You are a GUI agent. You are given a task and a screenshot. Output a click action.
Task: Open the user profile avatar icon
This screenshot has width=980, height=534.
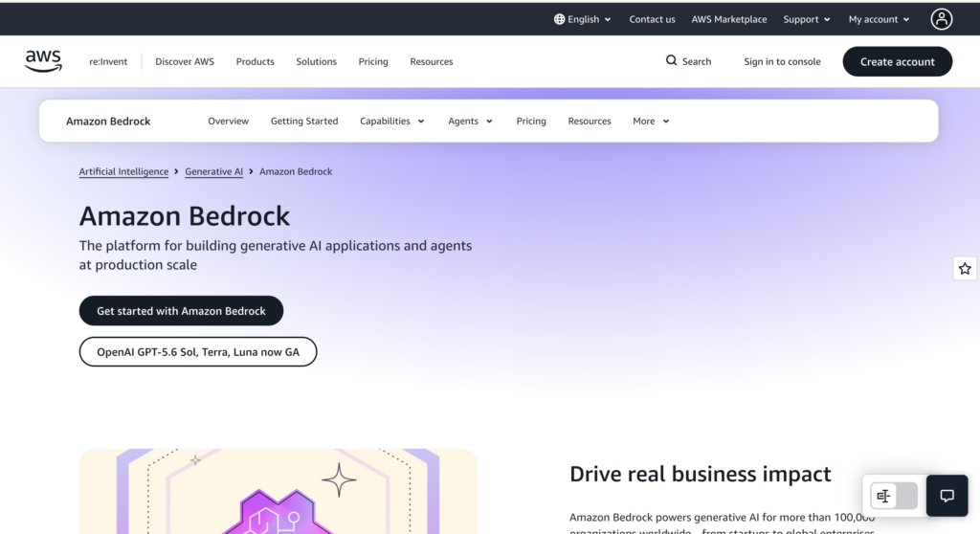tap(942, 19)
